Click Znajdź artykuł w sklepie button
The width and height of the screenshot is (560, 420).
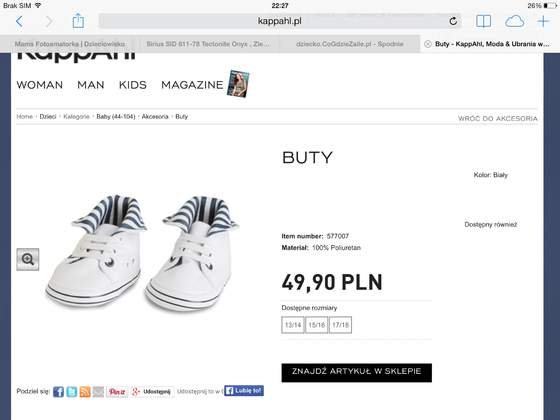(x=356, y=372)
